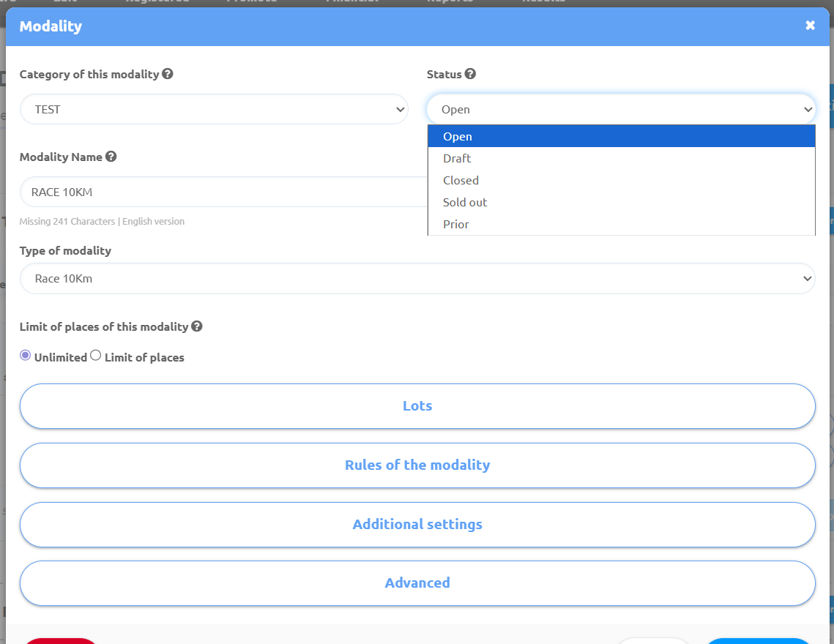
Task: Open the Advanced section
Action: pyautogui.click(x=417, y=583)
